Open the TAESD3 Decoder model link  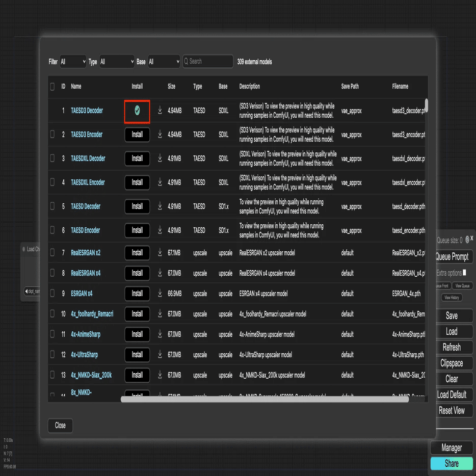tap(87, 111)
